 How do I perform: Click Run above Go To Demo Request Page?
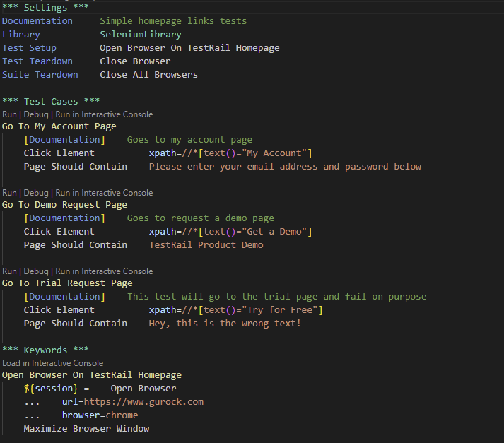coord(9,193)
